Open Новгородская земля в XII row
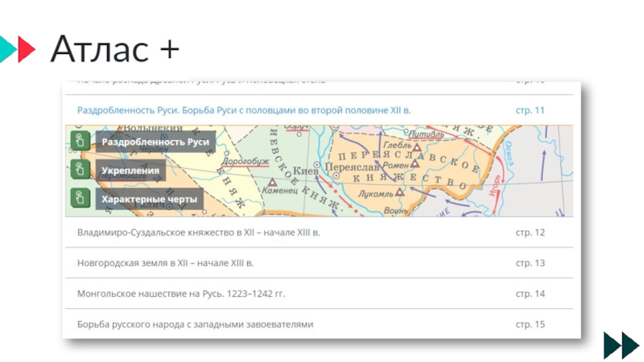The height and width of the screenshot is (362, 644). coord(319,263)
